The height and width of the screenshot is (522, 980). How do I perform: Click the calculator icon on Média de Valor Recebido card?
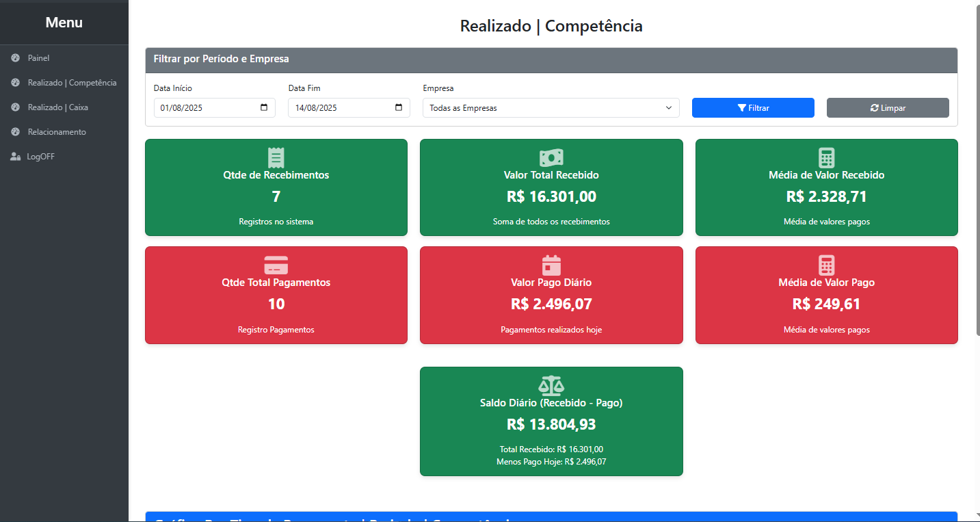pyautogui.click(x=826, y=157)
